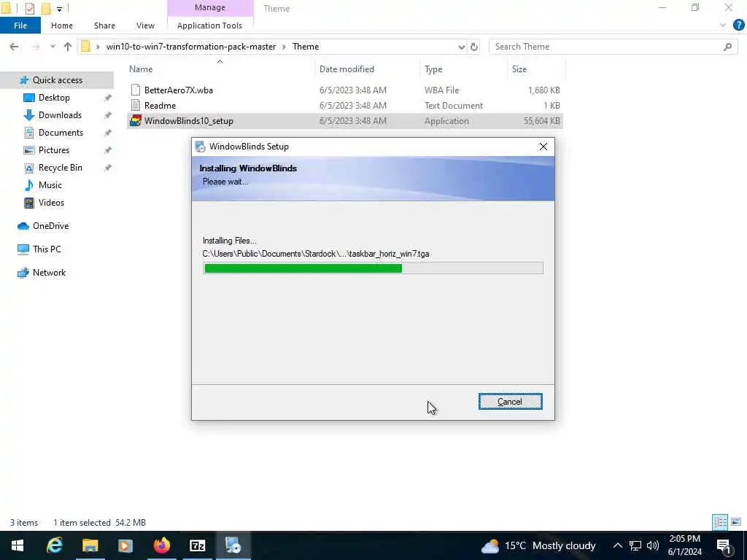The image size is (747, 560).
Task: Open Pictures in the sidebar
Action: coord(54,150)
